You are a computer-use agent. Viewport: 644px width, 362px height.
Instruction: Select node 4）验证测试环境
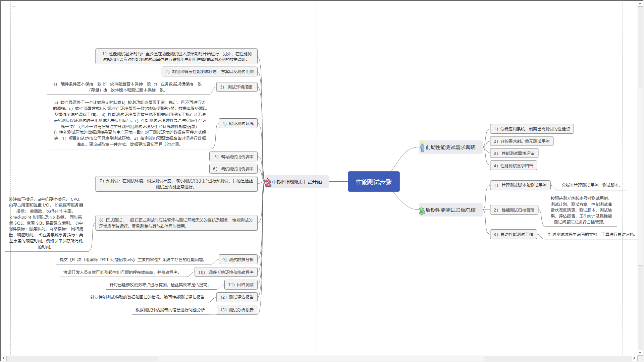pos(238,124)
